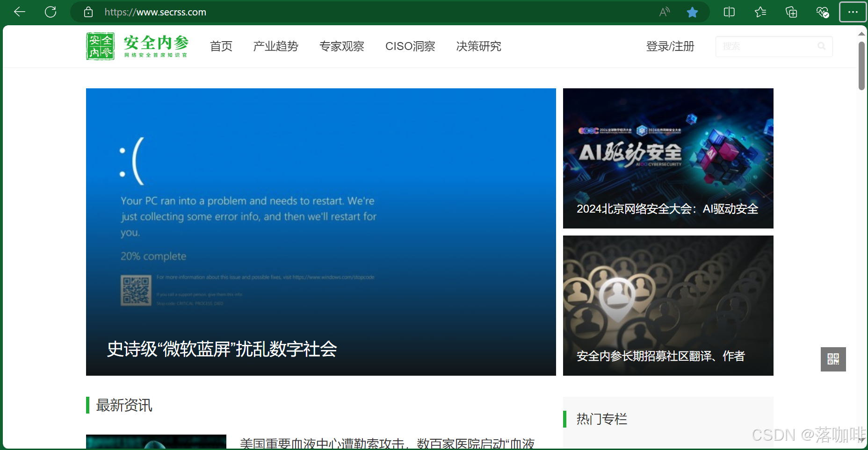This screenshot has height=450, width=868.
Task: Open split screen view icon
Action: pos(729,12)
